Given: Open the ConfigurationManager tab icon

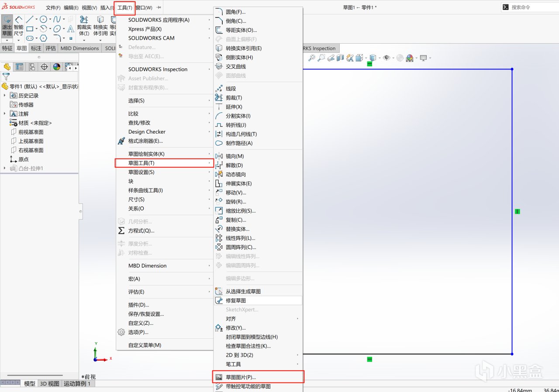Looking at the screenshot, I should (x=32, y=67).
